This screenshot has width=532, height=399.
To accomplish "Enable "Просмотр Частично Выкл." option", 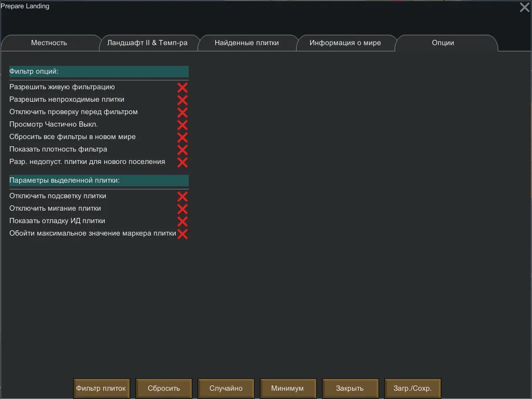I will [182, 125].
